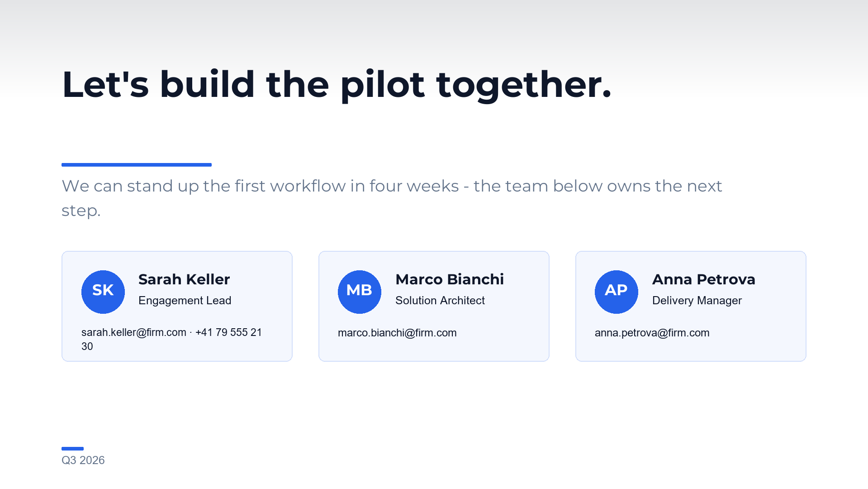Select the Anna Petrova contact card background
This screenshot has height=489, width=868.
click(x=691, y=307)
